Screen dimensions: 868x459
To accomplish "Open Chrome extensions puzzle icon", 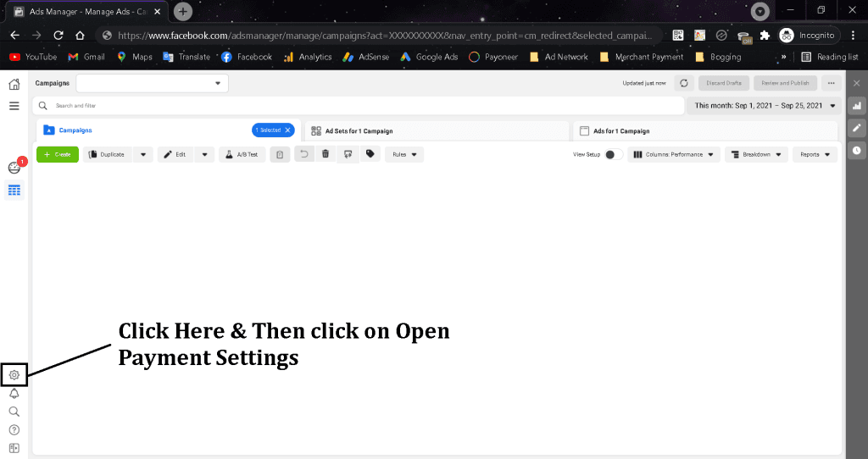I will pyautogui.click(x=765, y=36).
